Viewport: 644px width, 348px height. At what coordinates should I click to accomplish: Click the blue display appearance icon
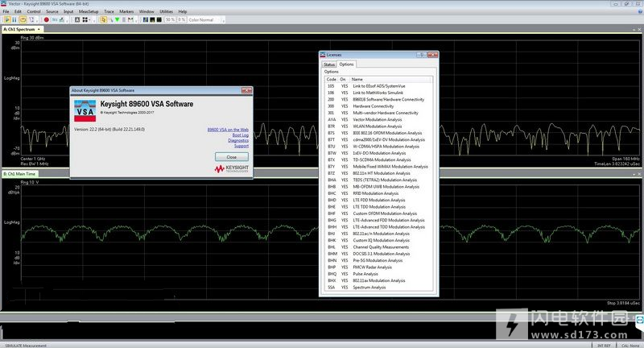click(146, 19)
